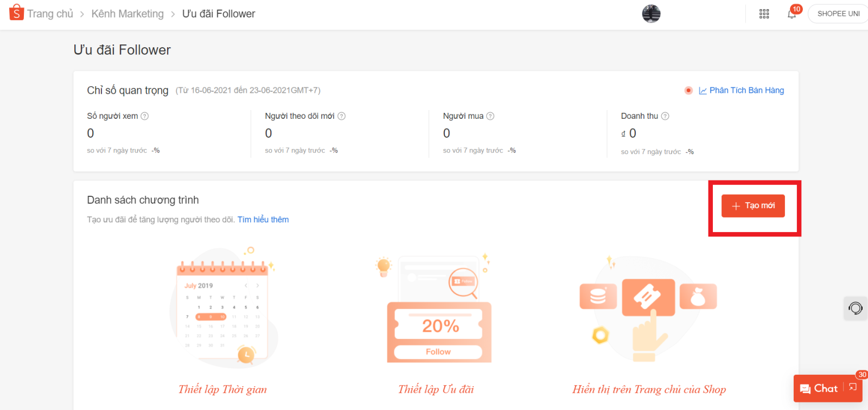Image resolution: width=868 pixels, height=410 pixels.
Task: Open the apps grid menu icon
Action: 764,14
